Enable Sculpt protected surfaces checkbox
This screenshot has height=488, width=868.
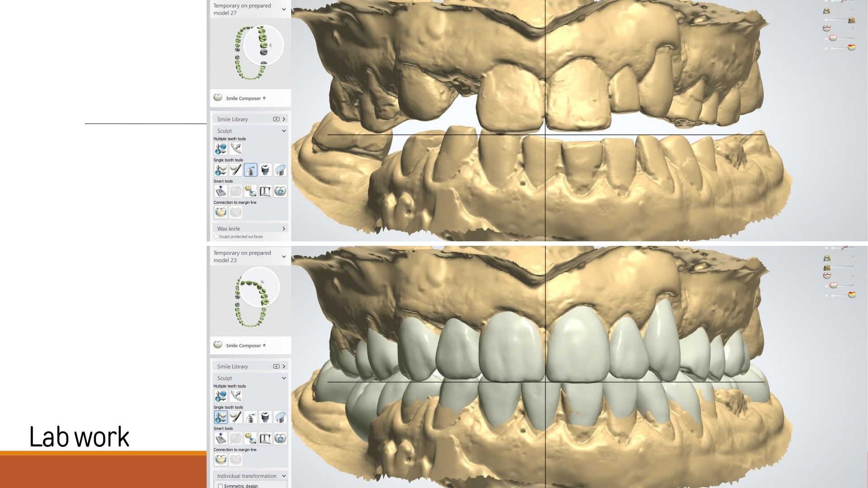pyautogui.click(x=216, y=236)
